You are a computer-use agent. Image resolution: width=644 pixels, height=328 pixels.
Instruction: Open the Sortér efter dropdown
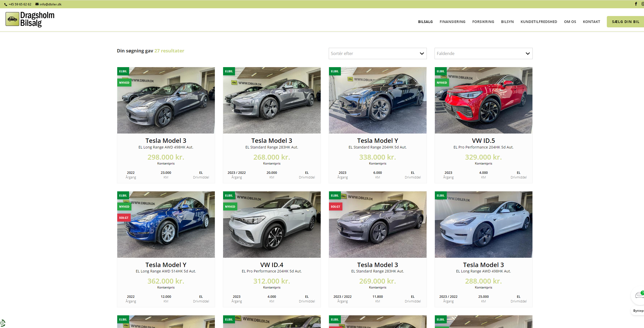pyautogui.click(x=378, y=53)
